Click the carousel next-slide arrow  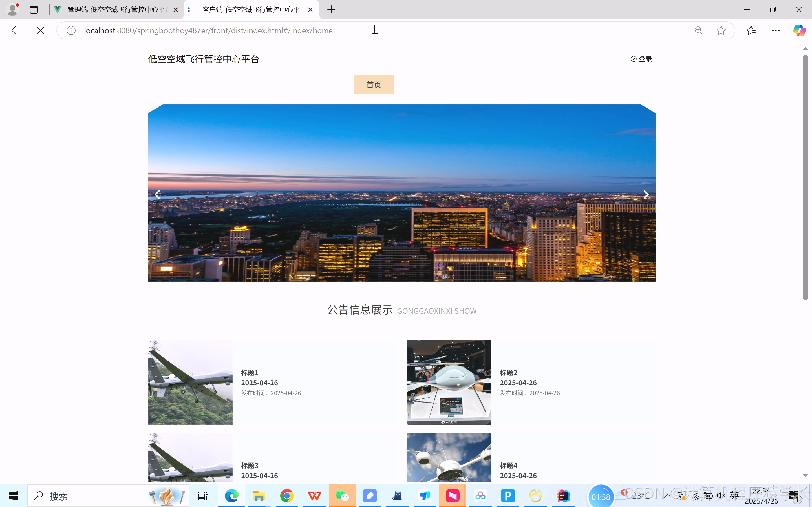(646, 194)
